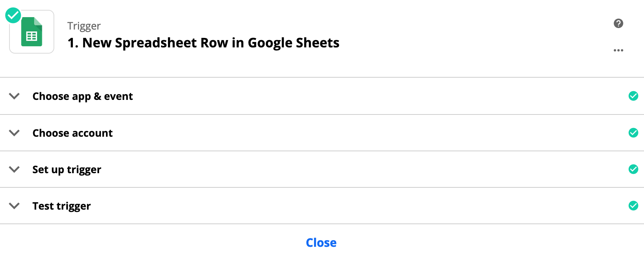Expand the Choose account chevron
The width and height of the screenshot is (644, 253).
(14, 133)
